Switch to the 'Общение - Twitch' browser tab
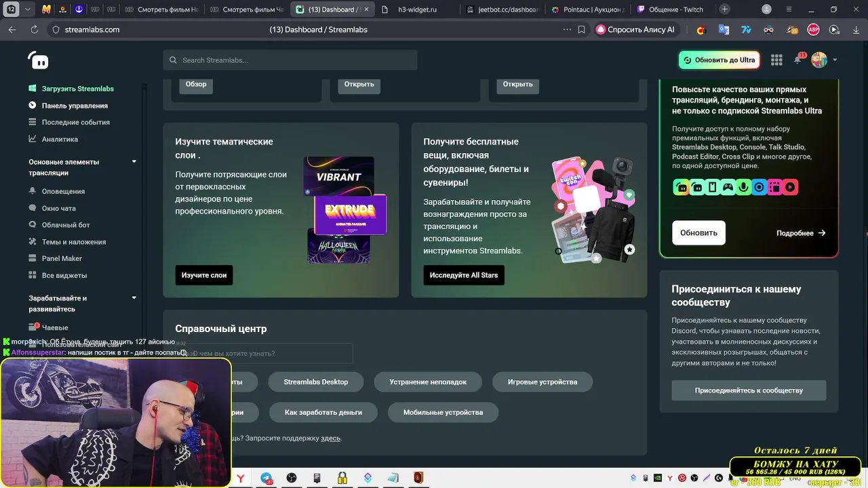This screenshot has height=488, width=868. (671, 9)
